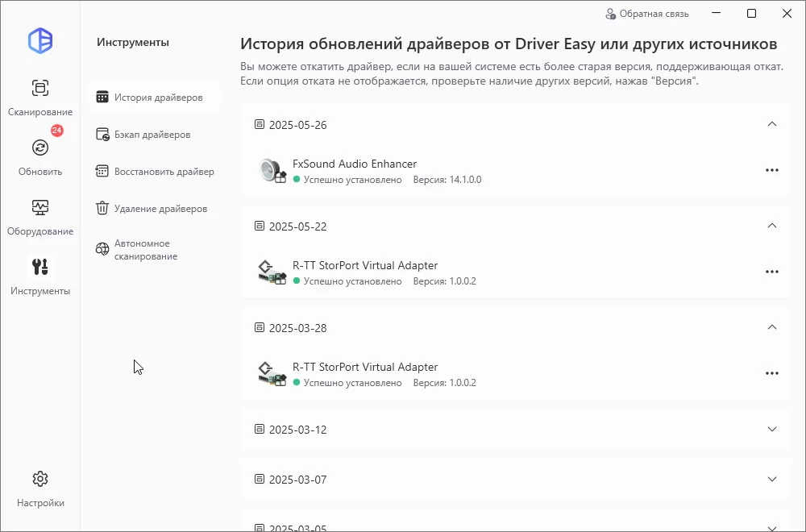Click the Оборудование sidebar label

[x=40, y=231]
